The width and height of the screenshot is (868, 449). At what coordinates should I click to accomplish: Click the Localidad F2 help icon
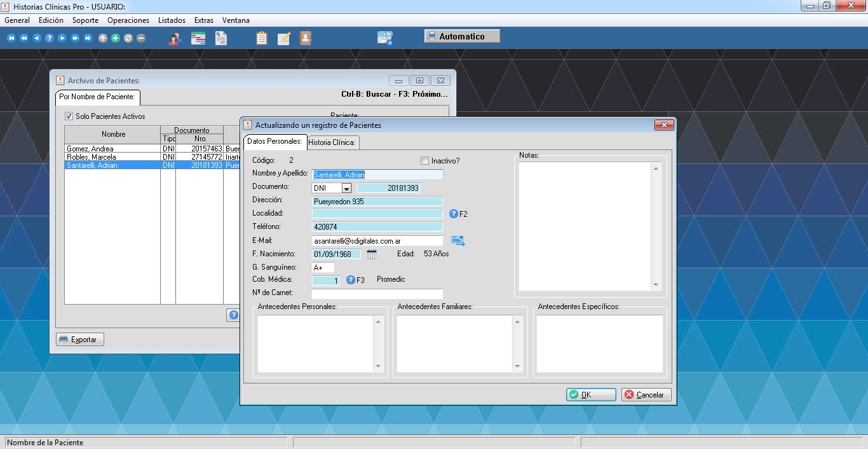[x=454, y=214]
